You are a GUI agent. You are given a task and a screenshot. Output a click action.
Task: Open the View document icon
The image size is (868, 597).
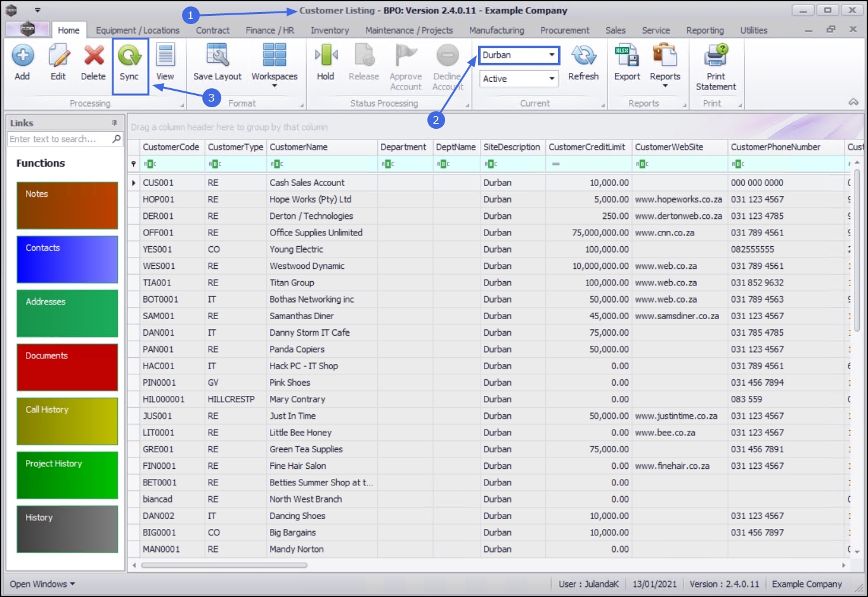coord(165,56)
